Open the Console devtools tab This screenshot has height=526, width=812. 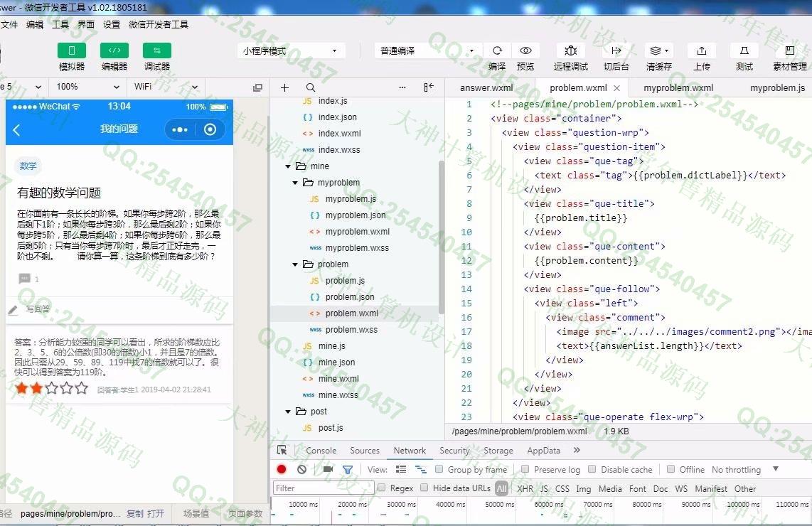[x=321, y=450]
